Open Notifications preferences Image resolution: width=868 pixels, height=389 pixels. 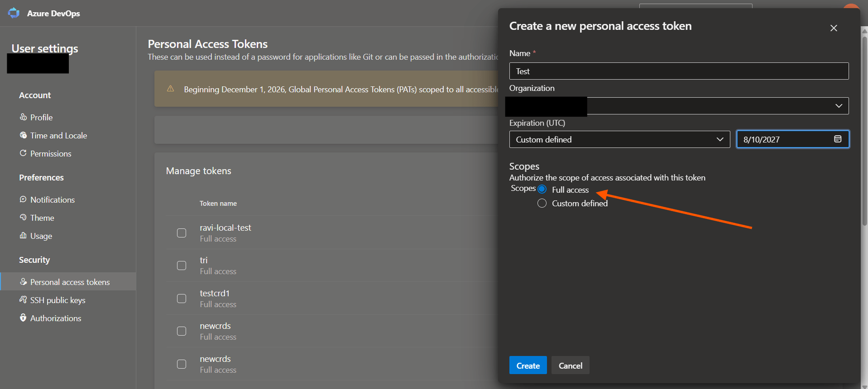53,200
